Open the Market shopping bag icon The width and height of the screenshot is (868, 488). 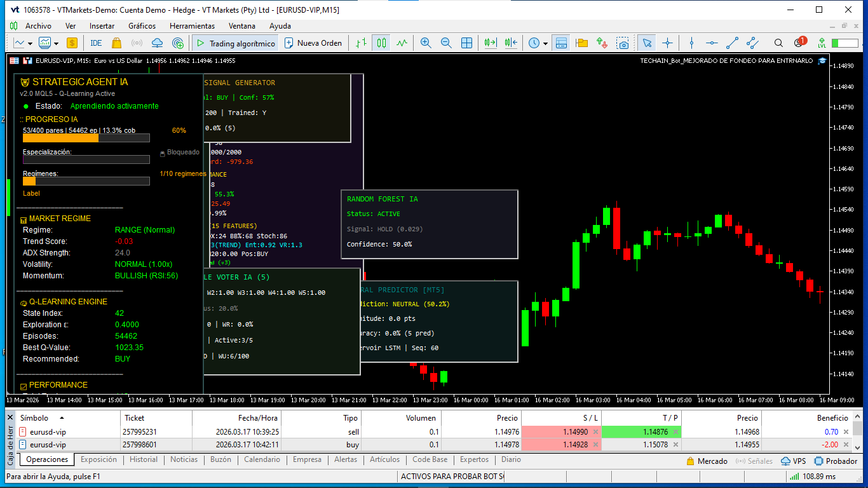tap(116, 43)
